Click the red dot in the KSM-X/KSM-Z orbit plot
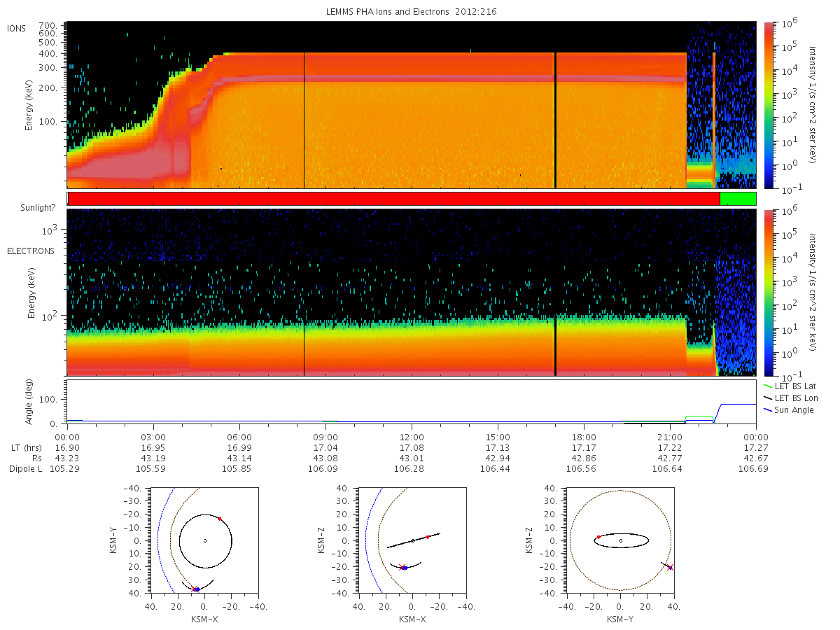 (x=428, y=537)
